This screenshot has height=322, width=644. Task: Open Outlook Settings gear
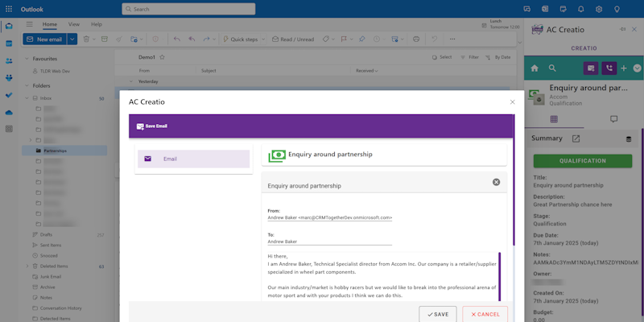[x=599, y=9]
